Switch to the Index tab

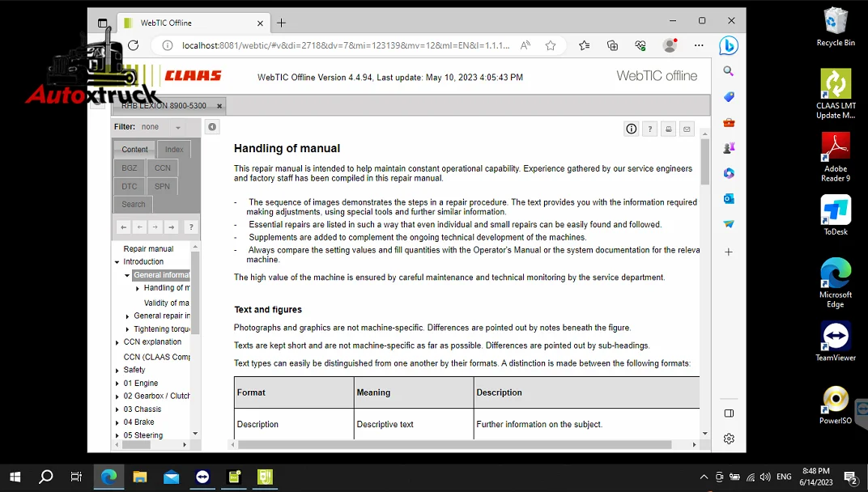click(174, 150)
